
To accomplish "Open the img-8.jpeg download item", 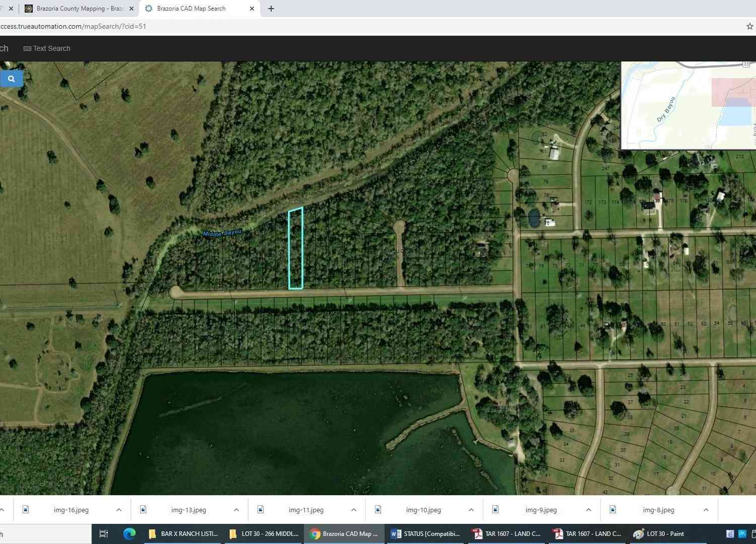I will click(x=658, y=510).
